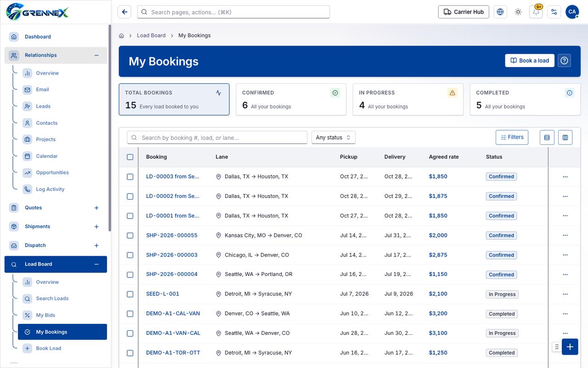Open row actions for SEED-L-001
This screenshot has height=368, width=588.
click(565, 294)
